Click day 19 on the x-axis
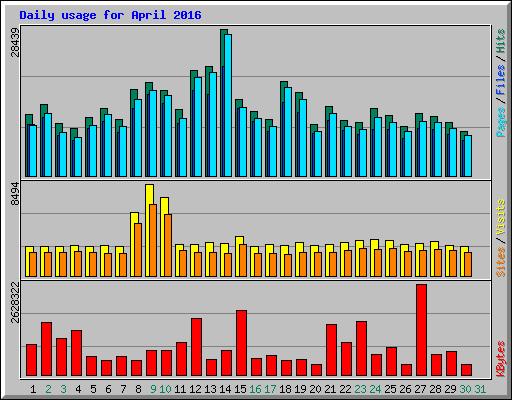This screenshot has height=400, width=512. point(300,389)
